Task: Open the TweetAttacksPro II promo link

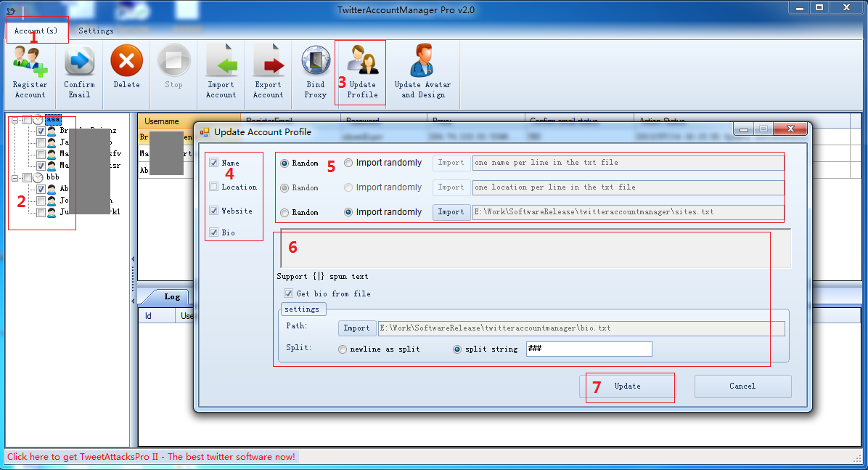Action: click(151, 457)
